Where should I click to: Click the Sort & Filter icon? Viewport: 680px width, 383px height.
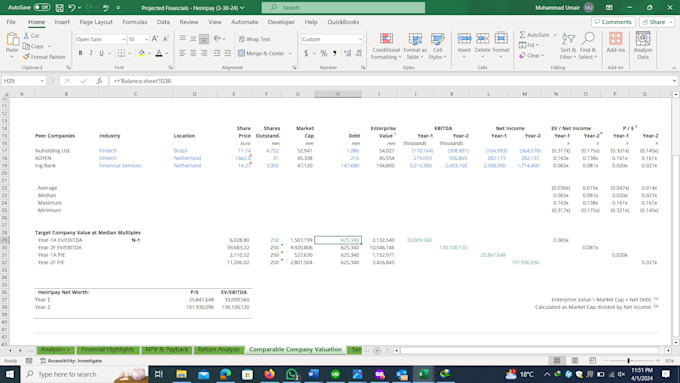click(x=568, y=46)
